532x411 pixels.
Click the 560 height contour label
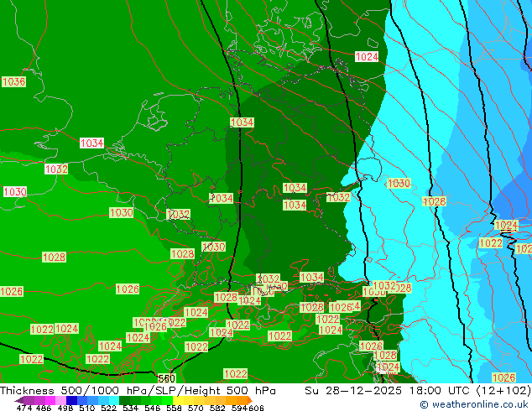[167, 378]
